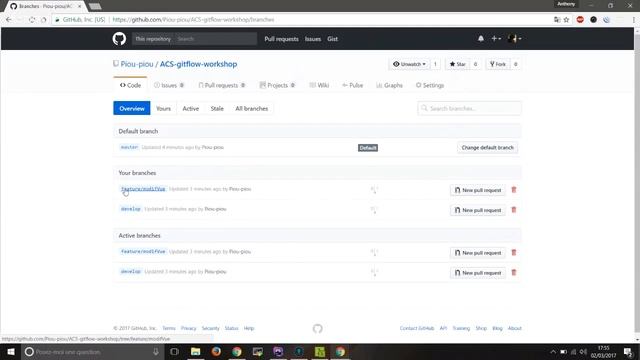Open the footer Help link
640x360 pixels.
249,328
